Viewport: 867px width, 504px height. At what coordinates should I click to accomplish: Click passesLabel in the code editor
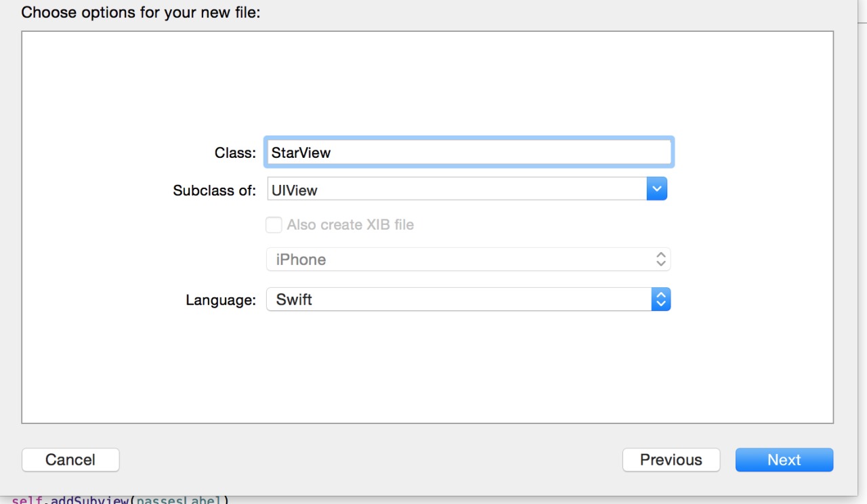pos(181,501)
